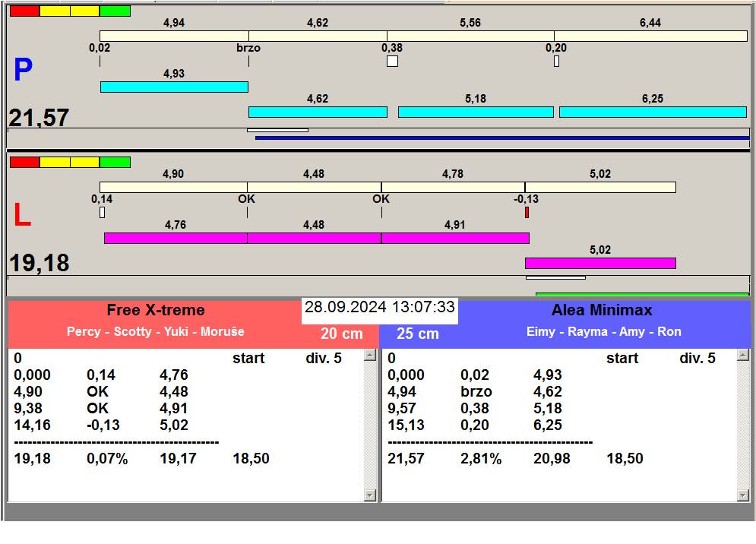Click the second yellow start light in lane P
The image size is (756, 544).
[x=85, y=11]
